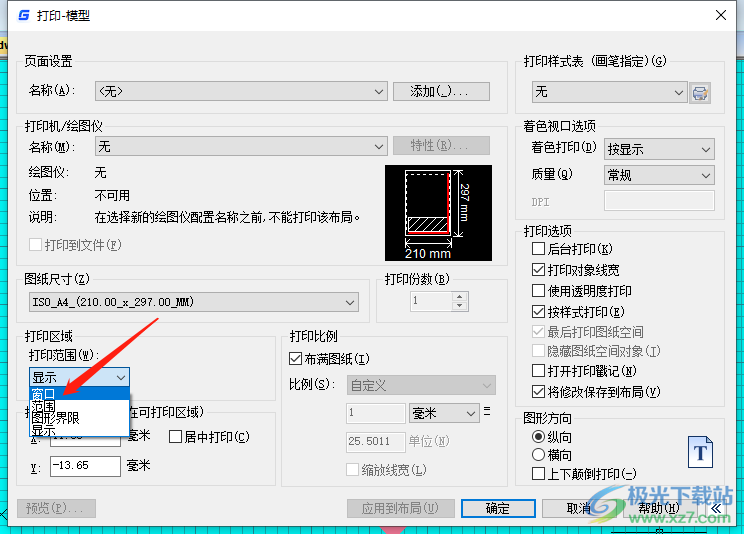
Task: Choose 范围 from print range list
Action: (x=79, y=406)
